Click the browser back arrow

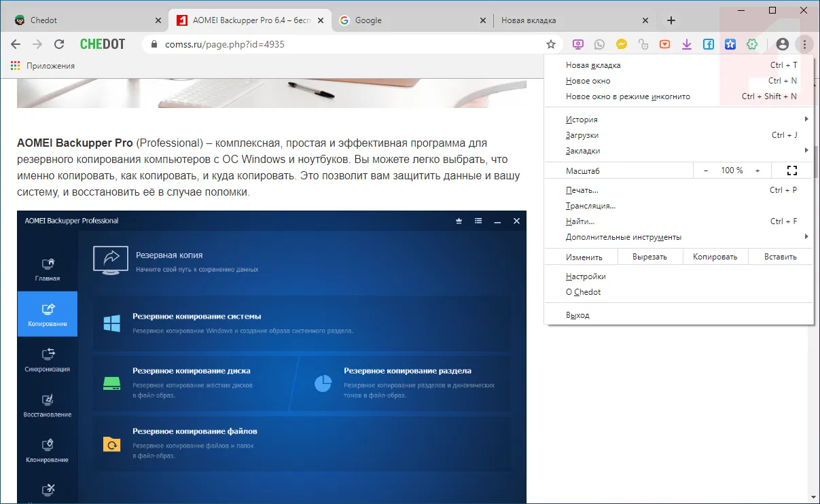click(16, 44)
